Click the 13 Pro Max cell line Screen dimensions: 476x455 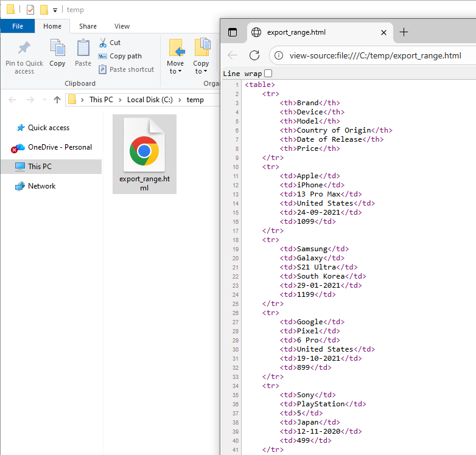(321, 194)
